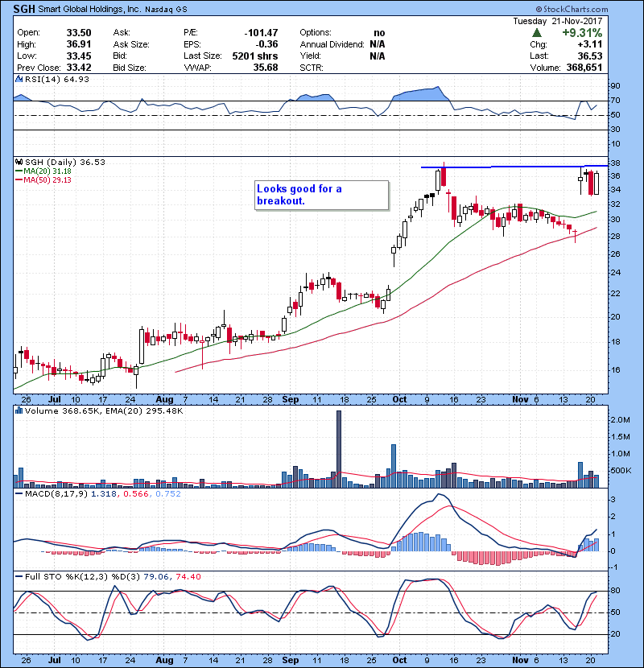This screenshot has width=644, height=668.
Task: Click the EPS value -0.36
Action: tap(266, 44)
